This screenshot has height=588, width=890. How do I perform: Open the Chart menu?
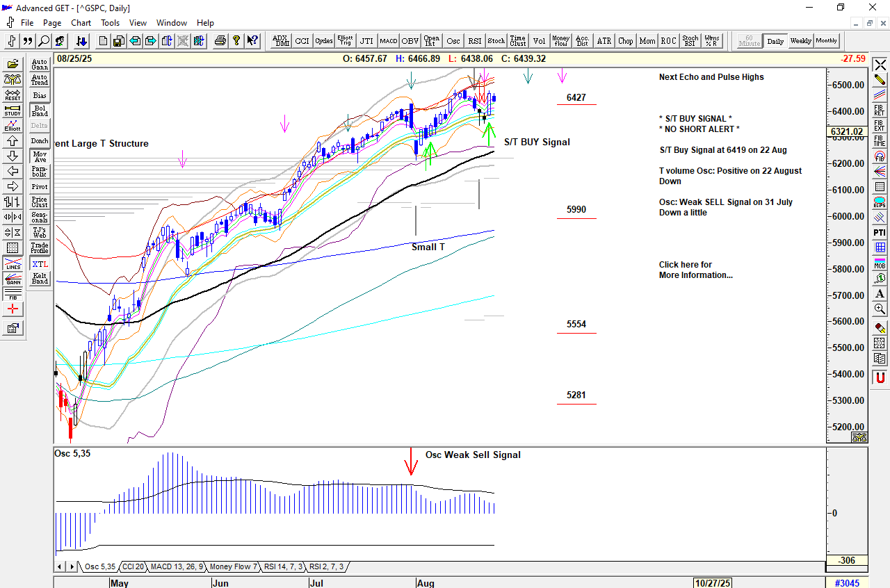(x=81, y=23)
